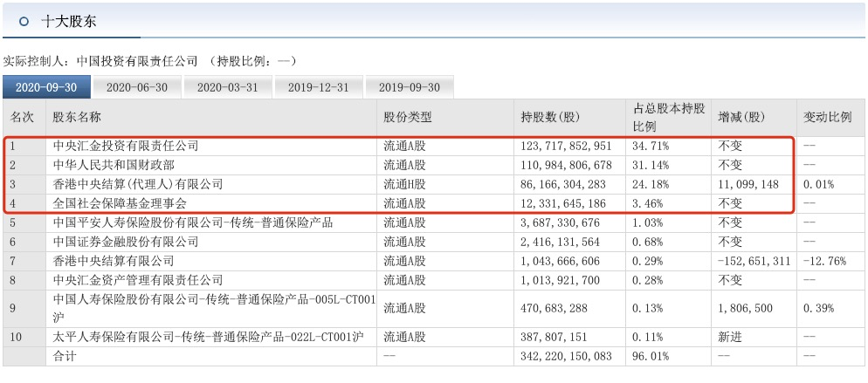Click the 增减(股) column header
The height and width of the screenshot is (383, 868).
tap(741, 117)
